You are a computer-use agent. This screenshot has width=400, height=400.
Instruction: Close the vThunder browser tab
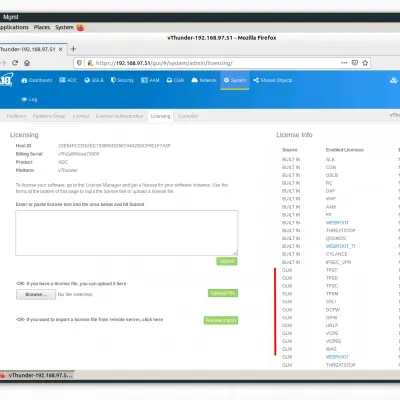60,49
